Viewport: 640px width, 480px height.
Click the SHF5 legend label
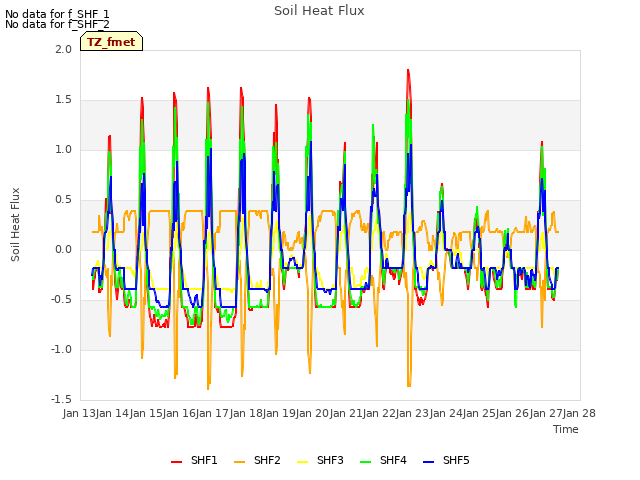pyautogui.click(x=456, y=460)
